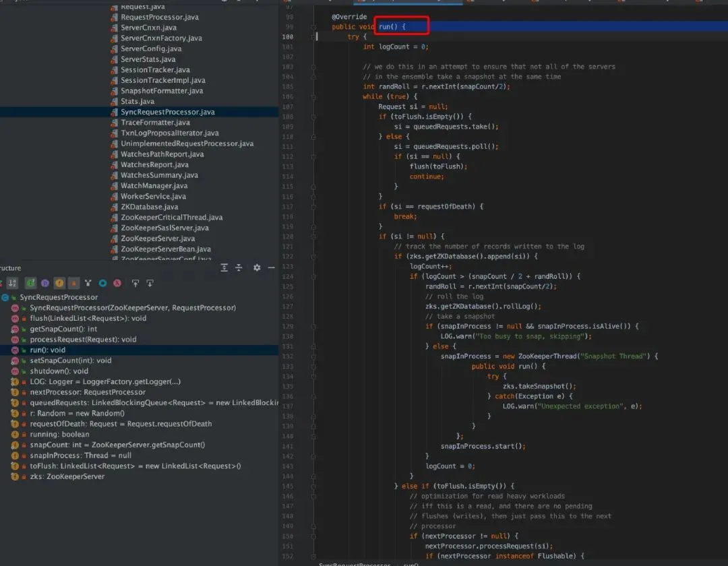Click method icon beside setSnapCount(int): void
The image size is (728, 566).
(x=15, y=360)
